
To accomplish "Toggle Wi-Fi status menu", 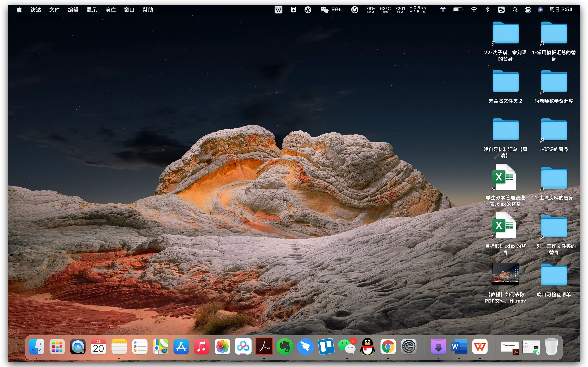I will tap(474, 10).
